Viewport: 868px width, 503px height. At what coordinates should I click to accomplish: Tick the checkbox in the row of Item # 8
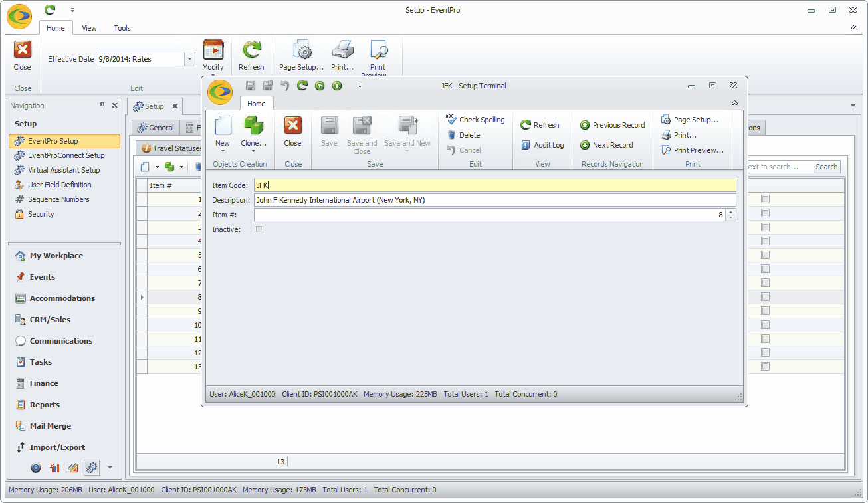(x=765, y=297)
